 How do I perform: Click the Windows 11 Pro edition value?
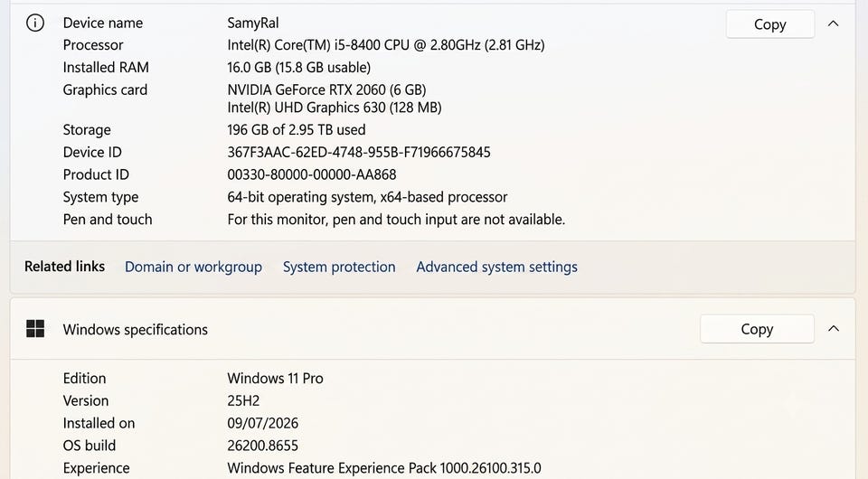click(275, 379)
